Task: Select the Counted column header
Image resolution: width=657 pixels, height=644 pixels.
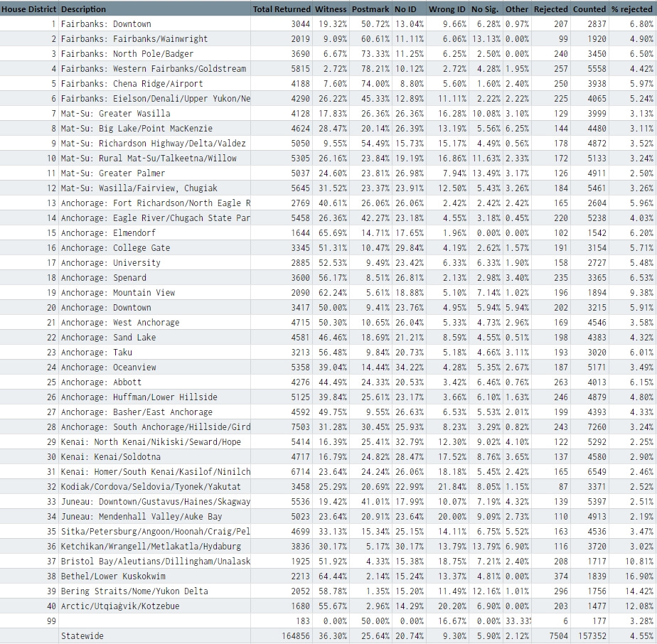Action: pos(589,9)
